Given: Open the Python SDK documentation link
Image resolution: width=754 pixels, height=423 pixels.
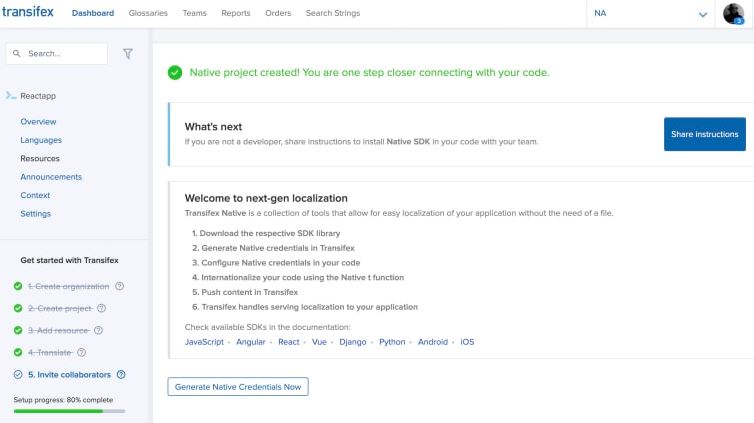Looking at the screenshot, I should 392,342.
